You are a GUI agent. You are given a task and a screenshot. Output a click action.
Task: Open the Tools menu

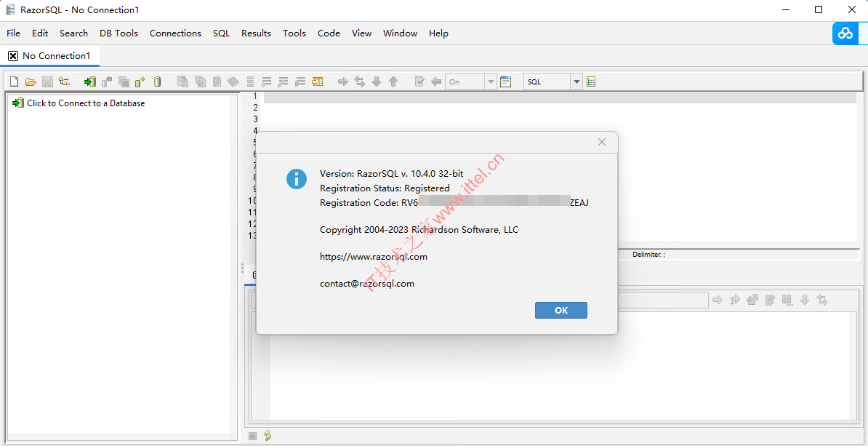(x=294, y=33)
